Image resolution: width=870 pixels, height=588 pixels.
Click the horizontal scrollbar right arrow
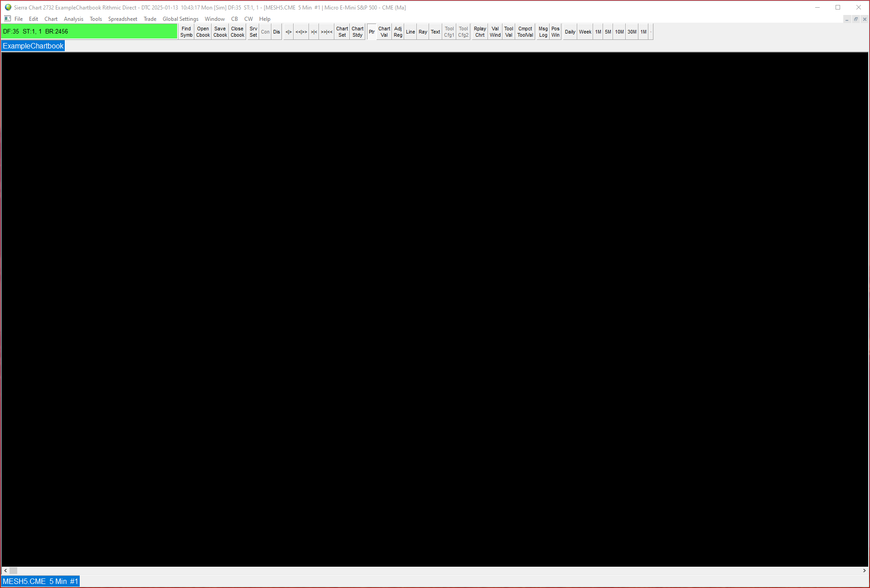pos(864,571)
